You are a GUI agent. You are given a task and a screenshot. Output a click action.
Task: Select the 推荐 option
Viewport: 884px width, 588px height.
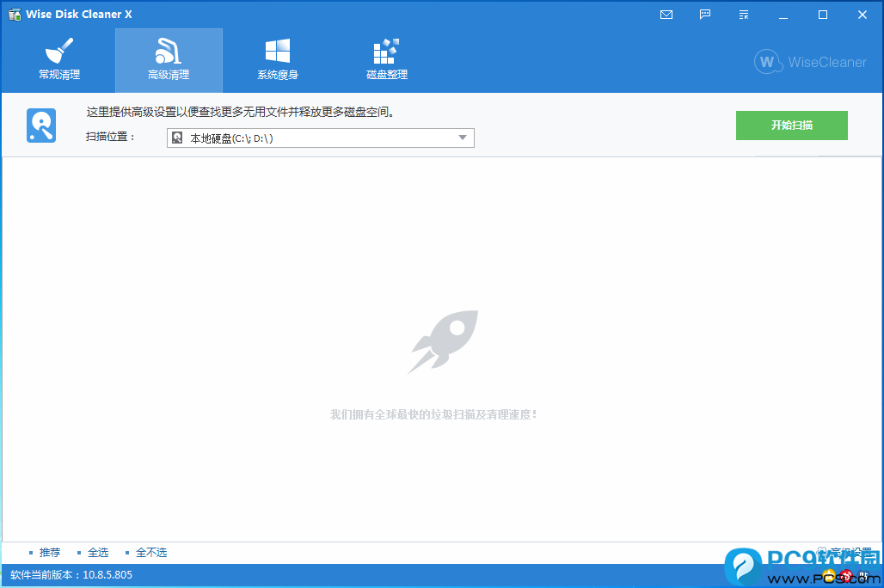click(49, 553)
